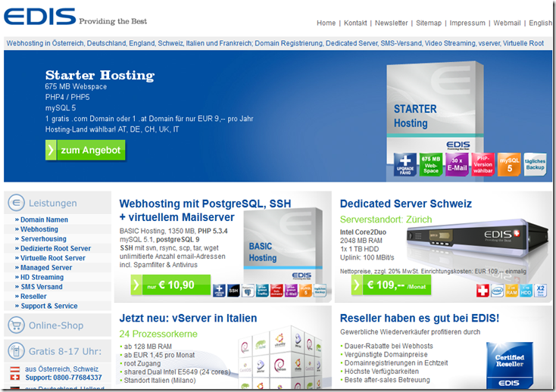The height and width of the screenshot is (392, 556).
Task: Click the orange mySQL 5 badge in banner
Action: coord(509,165)
